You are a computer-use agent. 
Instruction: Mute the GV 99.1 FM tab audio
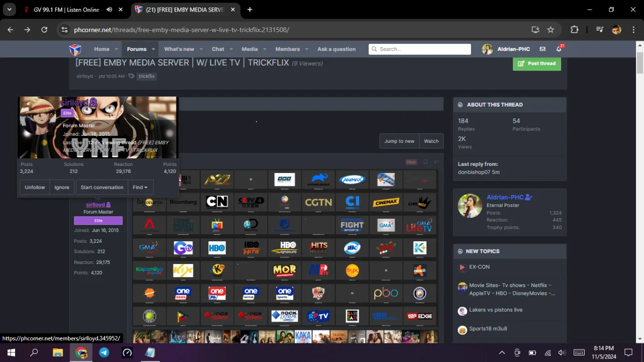[109, 10]
